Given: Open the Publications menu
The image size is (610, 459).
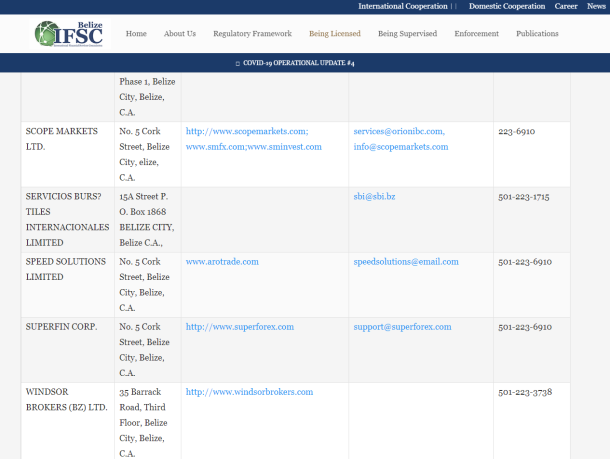Looking at the screenshot, I should [x=537, y=33].
